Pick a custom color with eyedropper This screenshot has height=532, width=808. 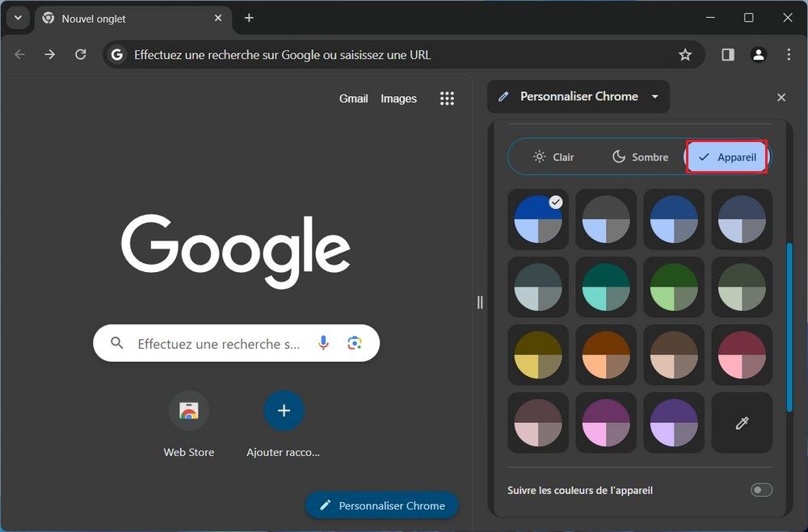(x=742, y=423)
